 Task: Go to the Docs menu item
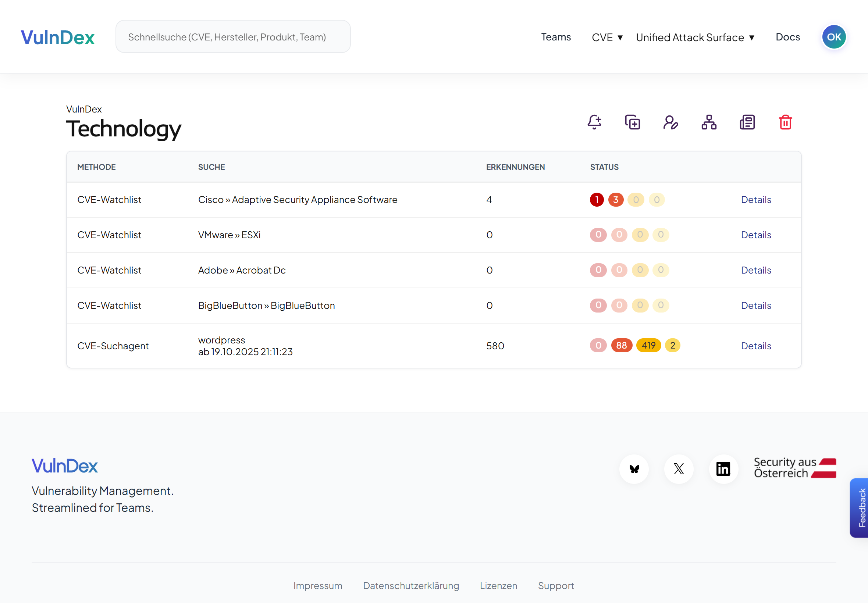(x=787, y=37)
